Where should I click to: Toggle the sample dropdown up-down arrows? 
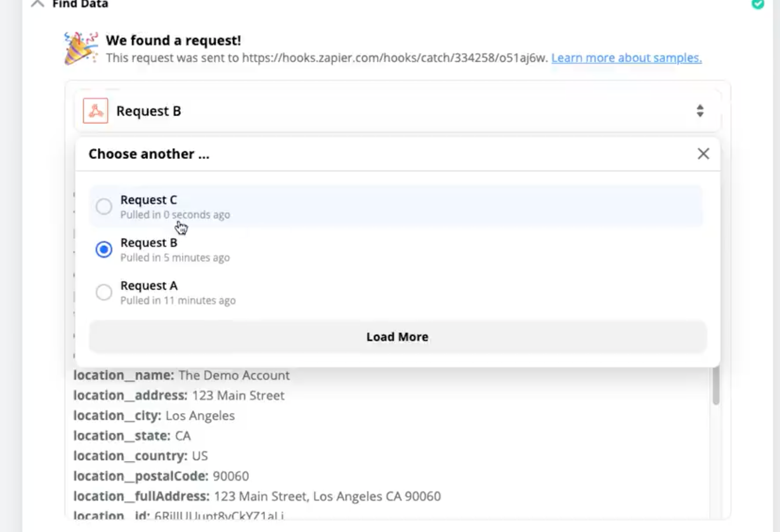700,111
